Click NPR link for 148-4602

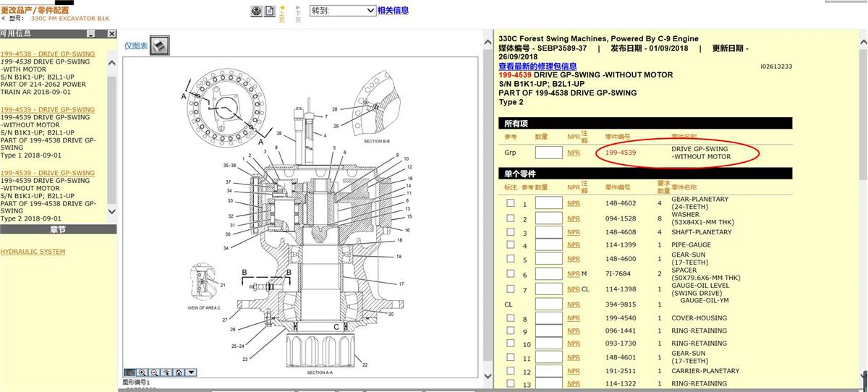[x=574, y=203]
